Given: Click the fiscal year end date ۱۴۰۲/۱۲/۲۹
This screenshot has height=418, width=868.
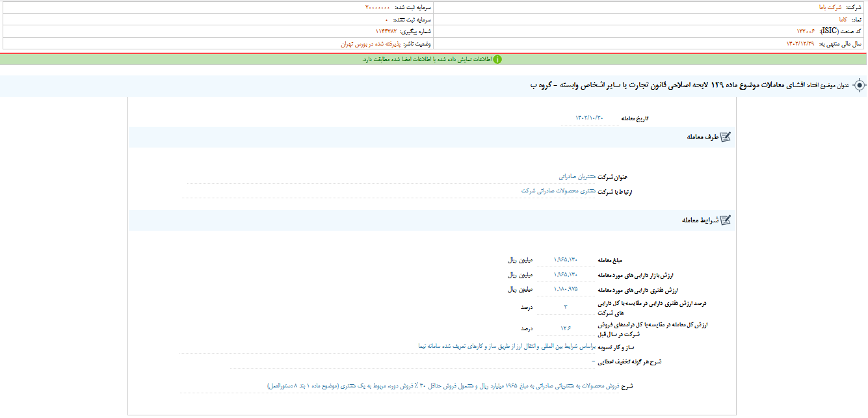Looking at the screenshot, I should point(804,44).
